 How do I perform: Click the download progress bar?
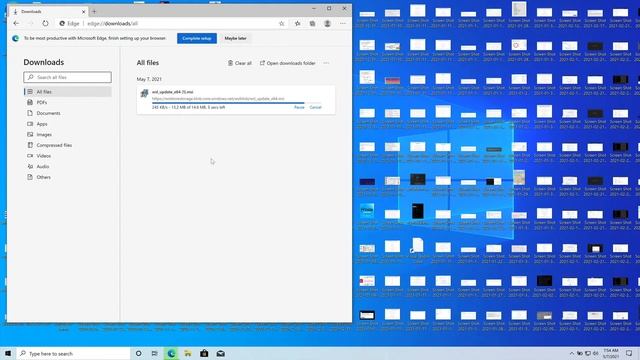pos(237,103)
